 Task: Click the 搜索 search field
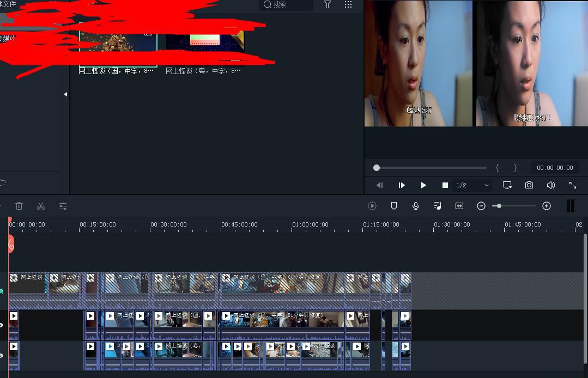(286, 4)
